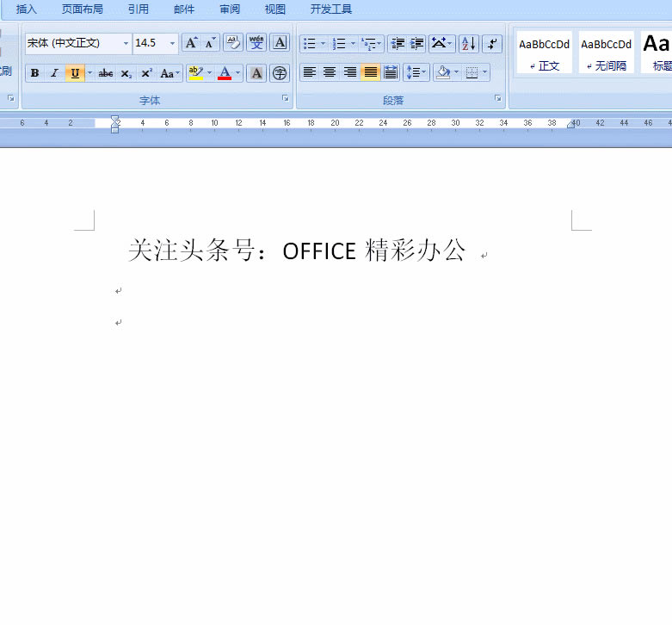Viewport: 672px width, 625px height.
Task: Switch to the 引用 tab
Action: pos(138,9)
